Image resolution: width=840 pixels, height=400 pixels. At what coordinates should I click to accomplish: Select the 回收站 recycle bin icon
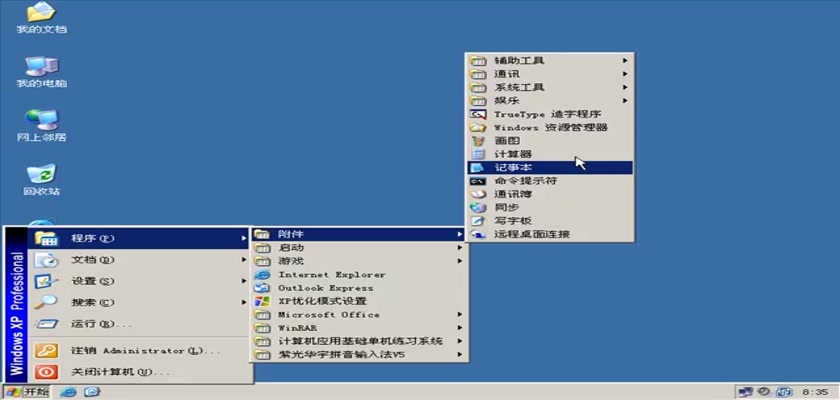coord(41,180)
